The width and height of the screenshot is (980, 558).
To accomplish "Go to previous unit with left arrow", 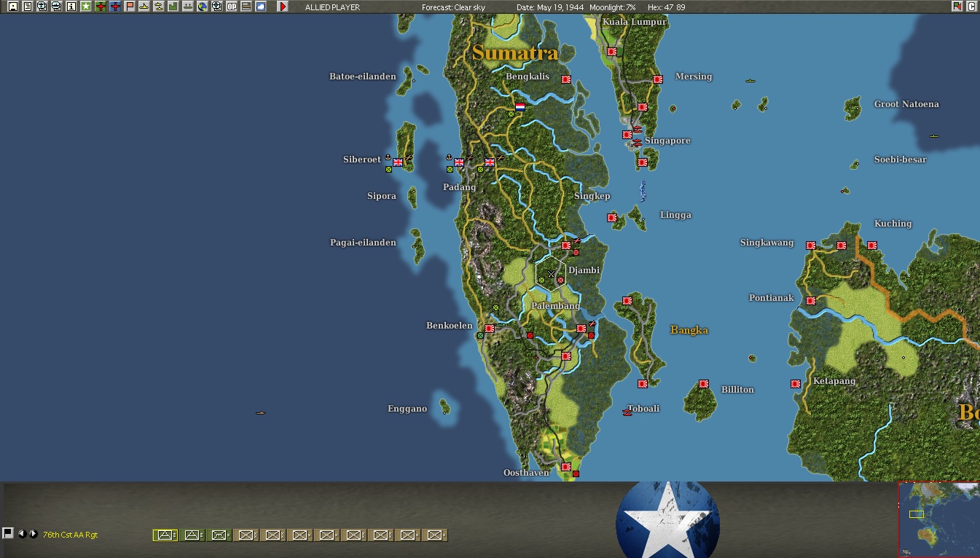I will pos(22,534).
